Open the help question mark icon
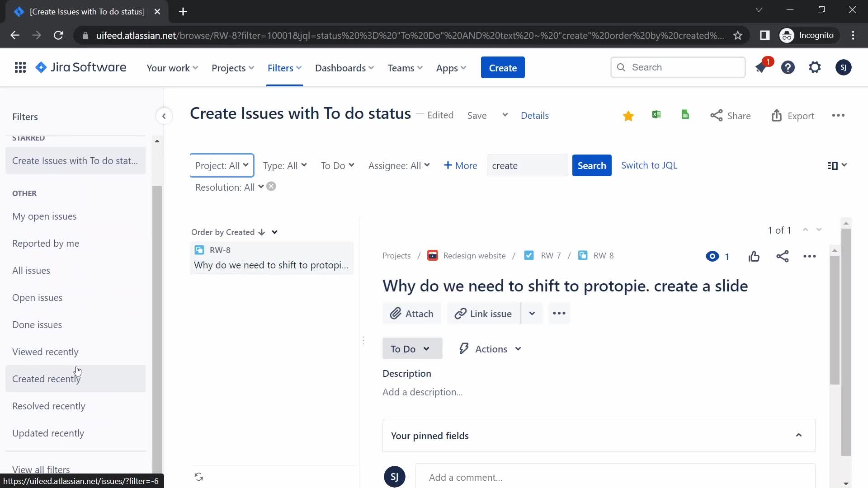Screen dimensions: 868x488 tap(788, 68)
